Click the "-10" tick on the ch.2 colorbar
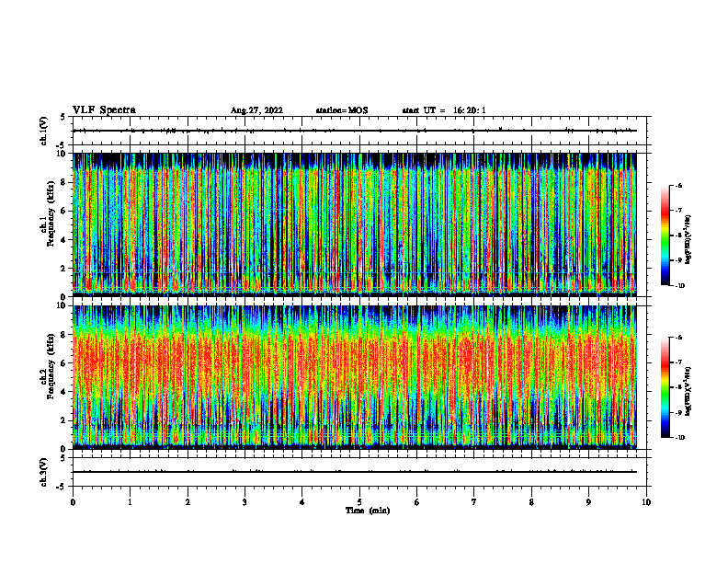This screenshot has height=563, width=728. click(679, 438)
